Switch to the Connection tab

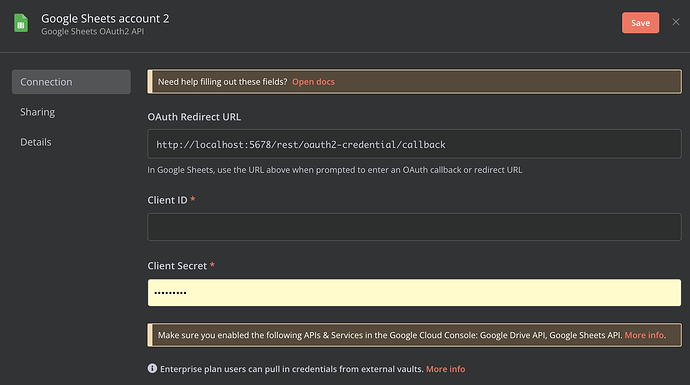[x=71, y=82]
